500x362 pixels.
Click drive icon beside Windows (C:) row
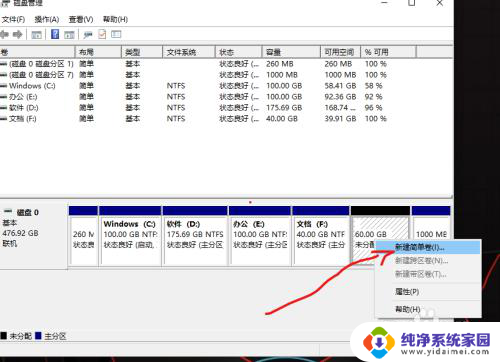(3, 86)
